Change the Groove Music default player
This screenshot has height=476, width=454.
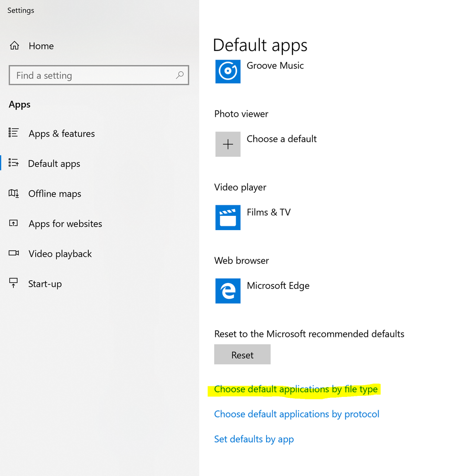275,66
